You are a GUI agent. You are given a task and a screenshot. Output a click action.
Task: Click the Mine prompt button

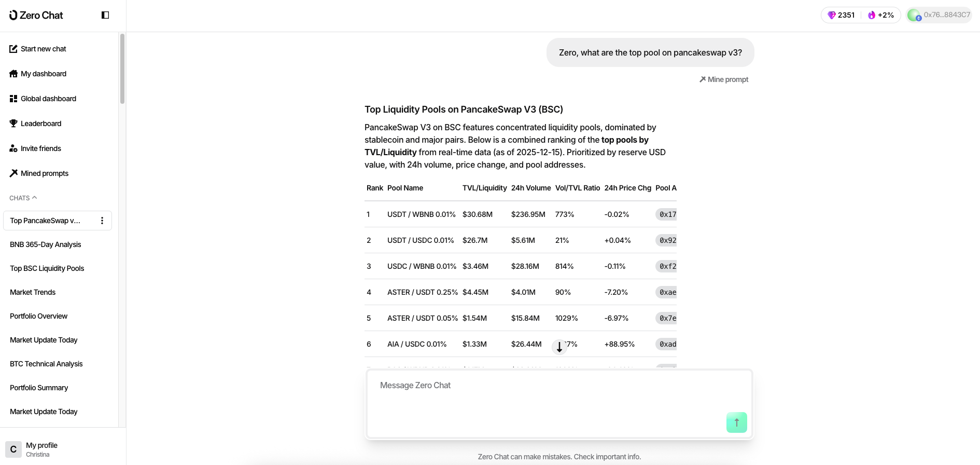(724, 79)
